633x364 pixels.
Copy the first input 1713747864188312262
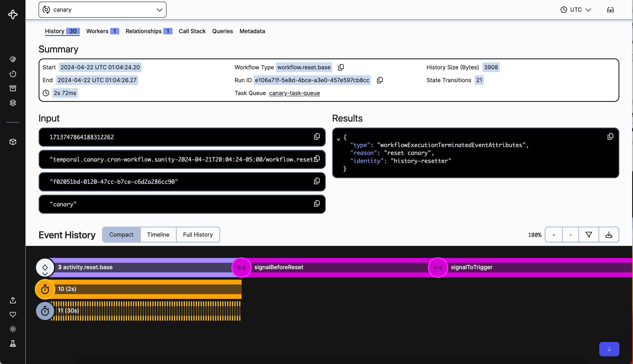[x=317, y=137]
